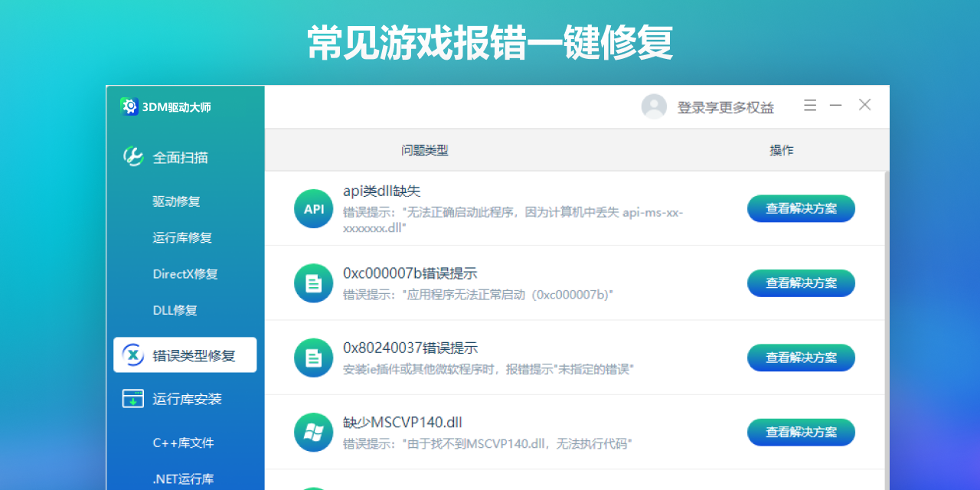Open 运行库修复 sidebar item
The image size is (980, 490).
tap(182, 237)
